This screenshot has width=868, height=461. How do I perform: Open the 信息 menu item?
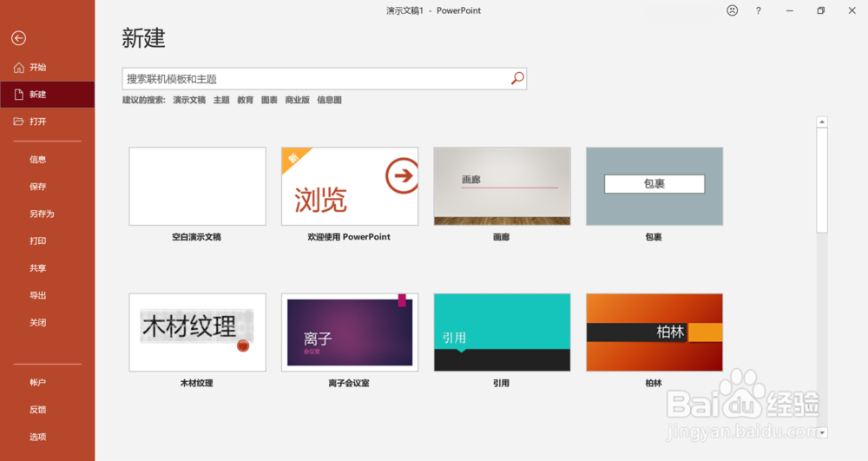click(37, 160)
